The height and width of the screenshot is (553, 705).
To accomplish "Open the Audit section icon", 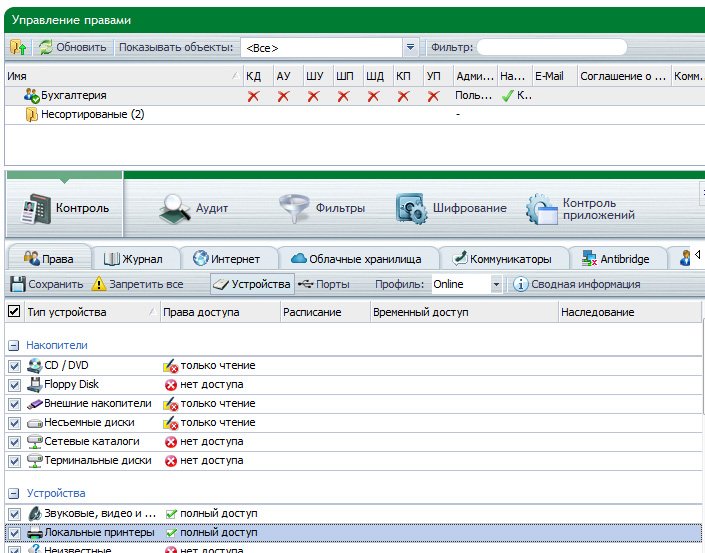I will 173,208.
